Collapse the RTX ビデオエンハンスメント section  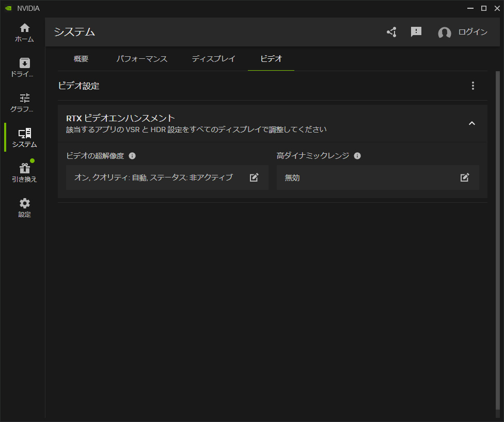pos(472,123)
